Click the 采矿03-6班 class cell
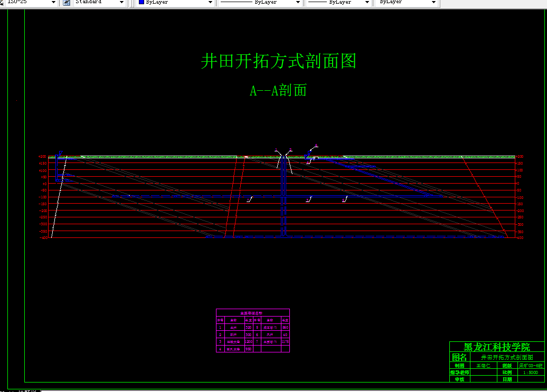The image size is (547, 392). click(531, 366)
